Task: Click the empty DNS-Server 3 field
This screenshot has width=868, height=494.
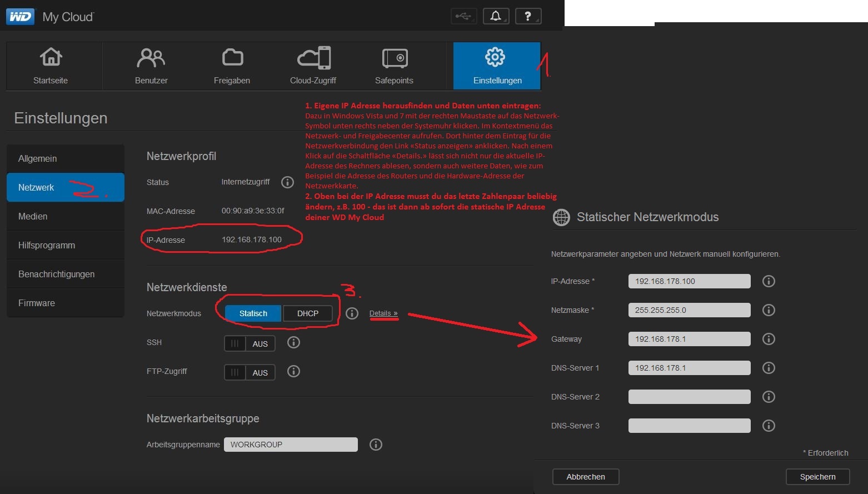Action: (x=689, y=426)
